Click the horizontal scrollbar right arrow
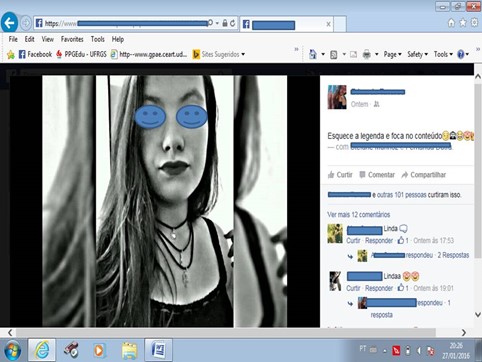This screenshot has height=362, width=482. pos(464,332)
